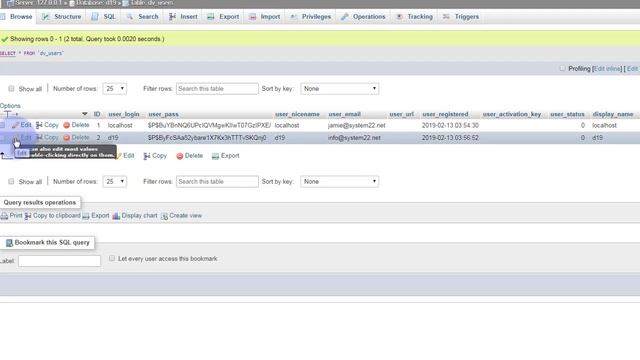This screenshot has height=360, width=640.
Task: Click the Edit inline link
Action: pyautogui.click(x=607, y=69)
